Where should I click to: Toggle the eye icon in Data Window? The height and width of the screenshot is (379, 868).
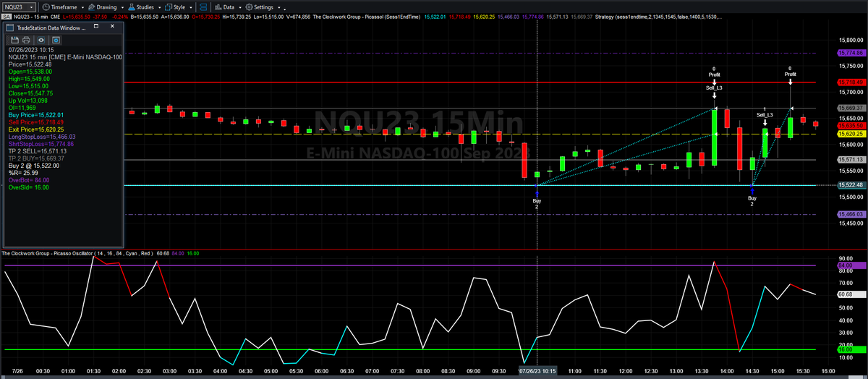[41, 40]
